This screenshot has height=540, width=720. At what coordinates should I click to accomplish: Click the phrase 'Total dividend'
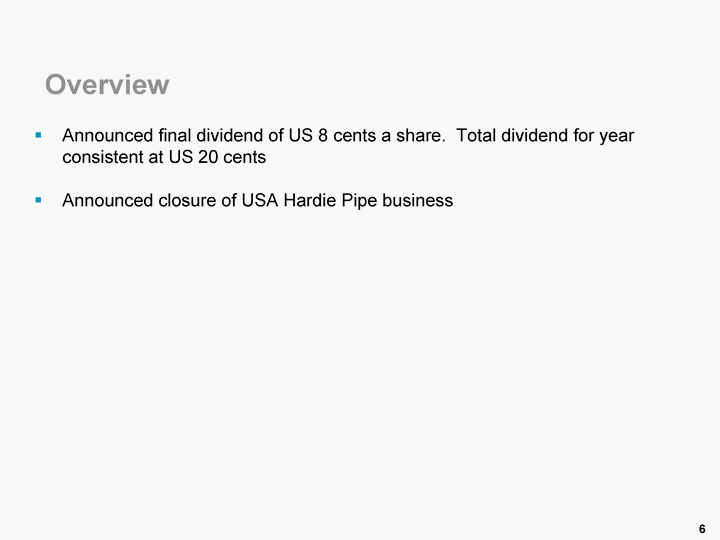coord(507,135)
